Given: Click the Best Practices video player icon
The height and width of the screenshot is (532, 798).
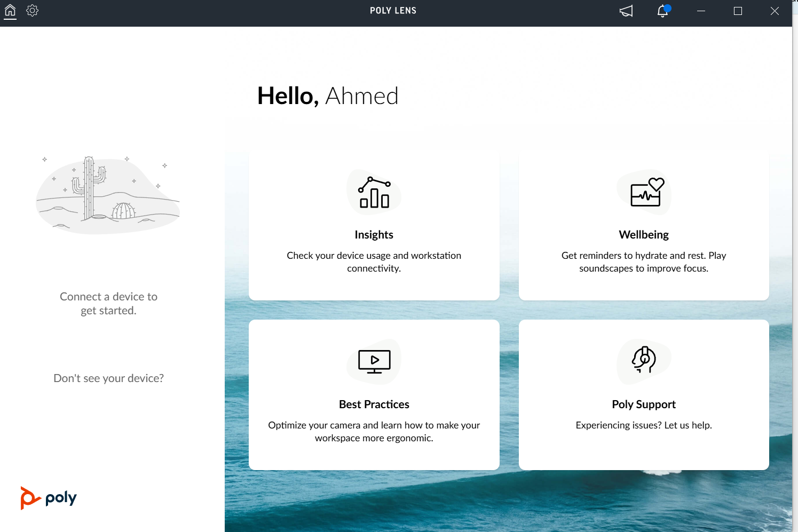Looking at the screenshot, I should (x=374, y=361).
